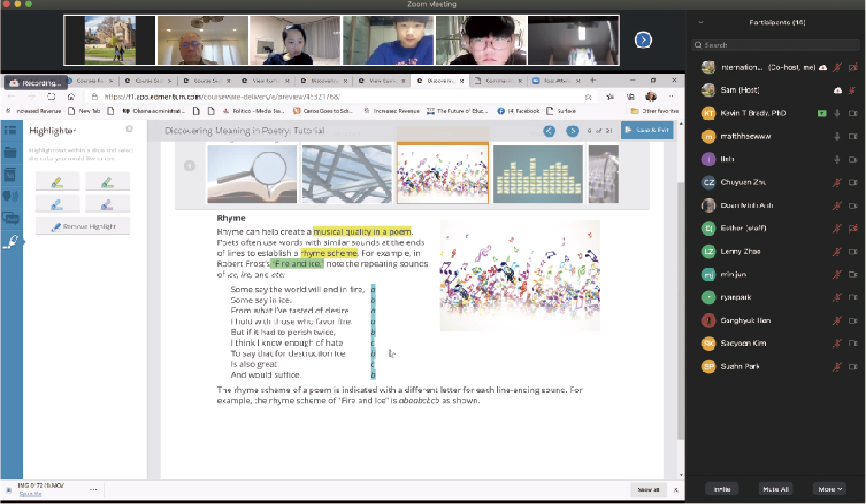
Task: Click the participants Search field
Action: [776, 45]
